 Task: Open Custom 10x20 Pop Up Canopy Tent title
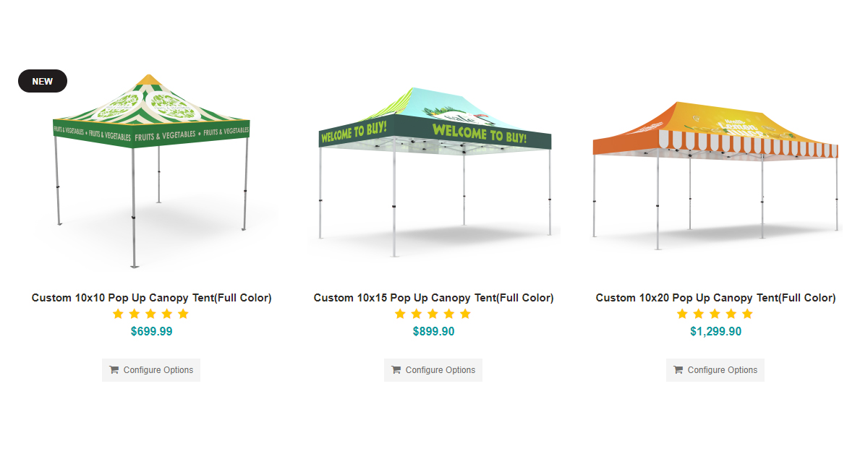point(715,298)
